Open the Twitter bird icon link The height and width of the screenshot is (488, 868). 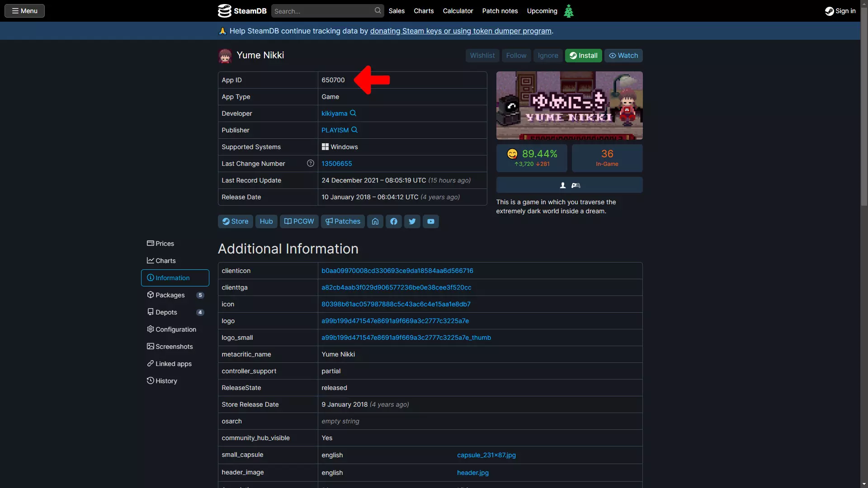[412, 221]
